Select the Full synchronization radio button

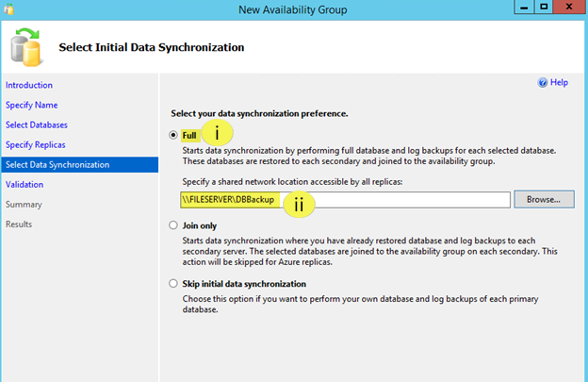coord(173,136)
